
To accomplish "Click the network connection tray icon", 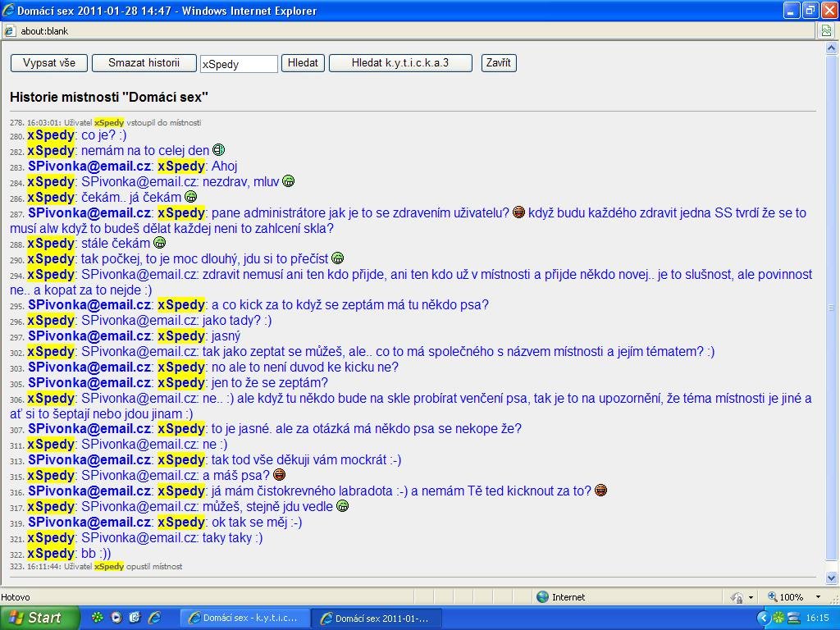I will (x=793, y=618).
